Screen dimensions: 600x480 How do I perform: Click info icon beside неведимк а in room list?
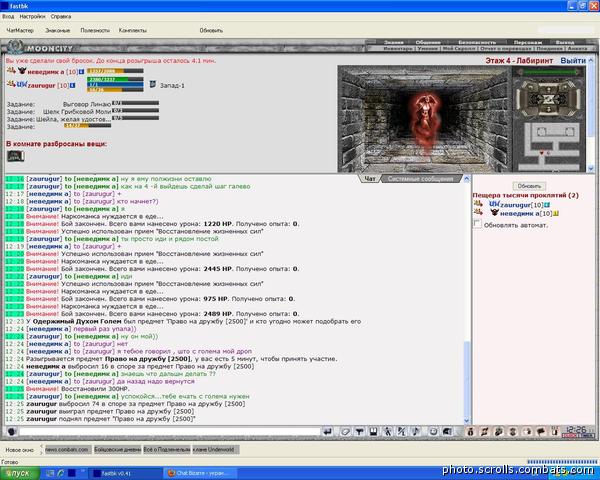[x=556, y=214]
